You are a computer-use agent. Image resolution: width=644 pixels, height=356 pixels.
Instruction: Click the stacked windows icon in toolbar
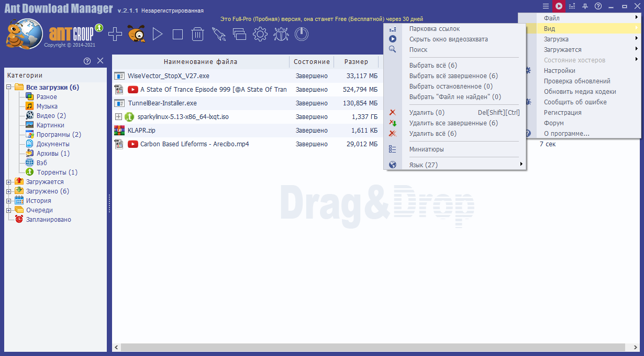point(239,35)
